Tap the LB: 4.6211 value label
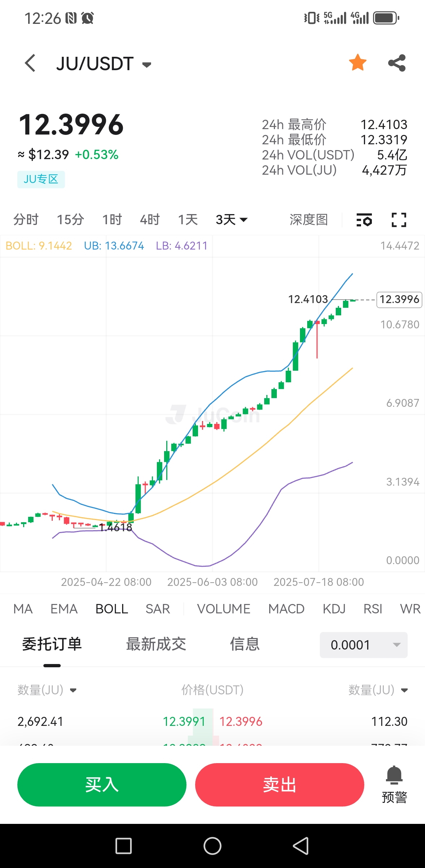 (x=182, y=246)
